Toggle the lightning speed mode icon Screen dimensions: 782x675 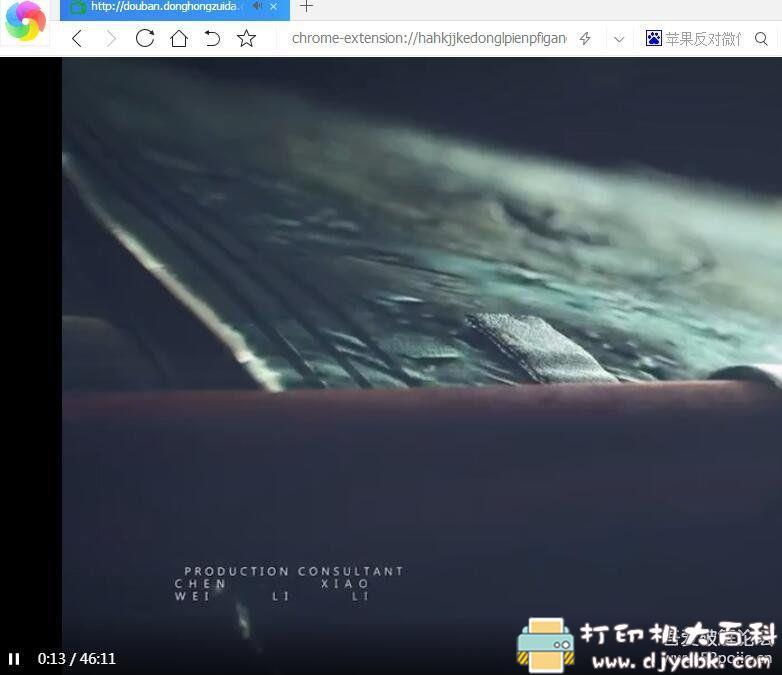point(586,38)
